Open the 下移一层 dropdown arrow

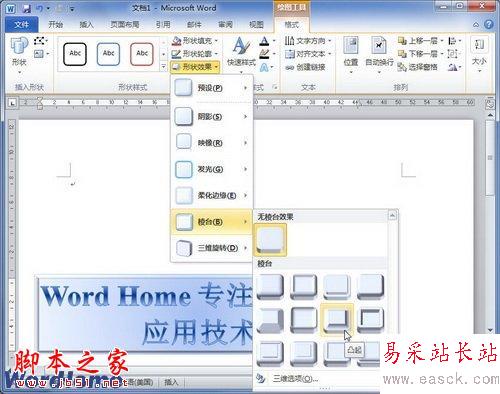tap(442, 54)
